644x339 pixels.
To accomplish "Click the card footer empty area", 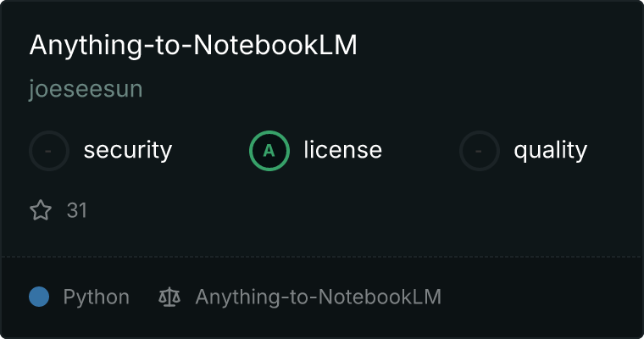I will pos(542,297).
